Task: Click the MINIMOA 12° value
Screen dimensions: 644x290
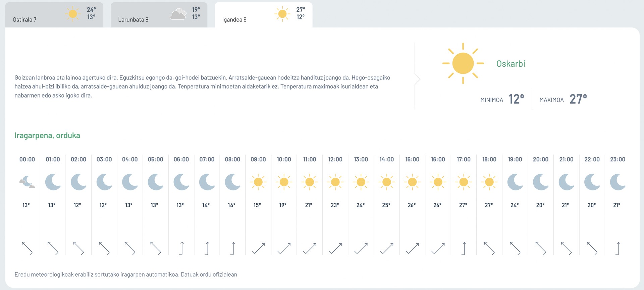Action: point(516,99)
